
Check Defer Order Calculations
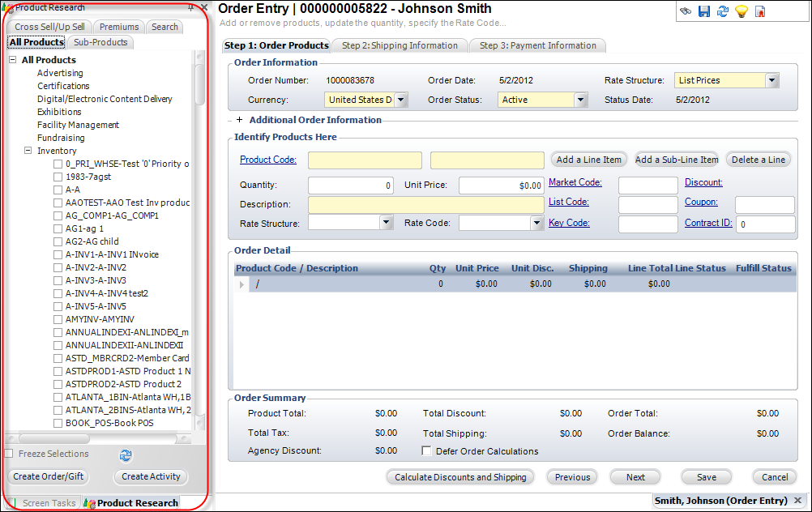click(427, 451)
